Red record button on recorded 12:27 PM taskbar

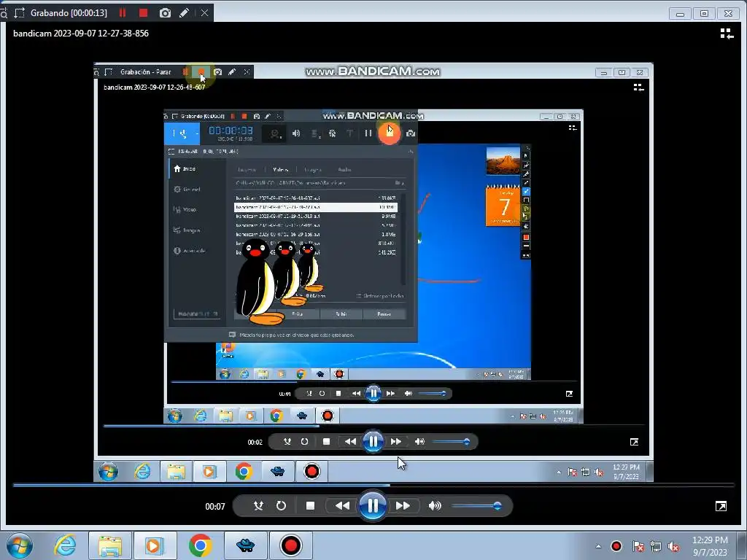[311, 472]
